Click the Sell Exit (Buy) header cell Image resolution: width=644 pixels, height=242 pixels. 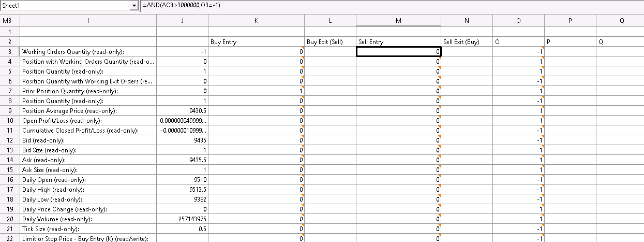coord(467,42)
